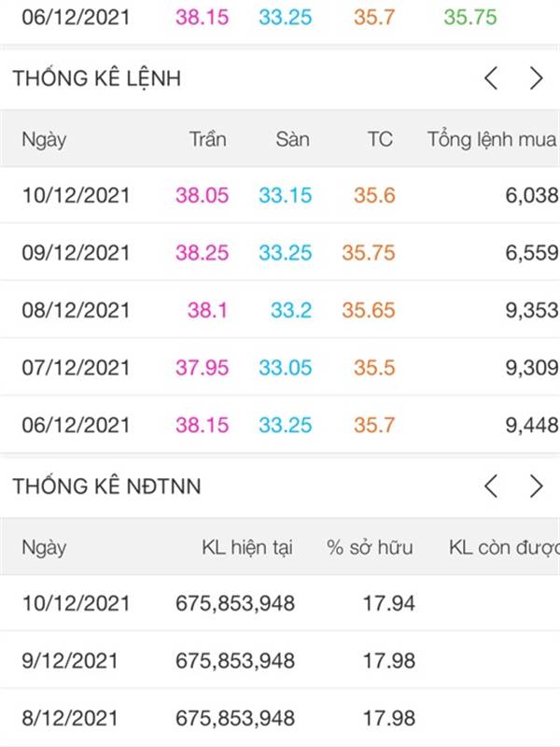Click ownership percent 17.94 value
The height and width of the screenshot is (747, 560).
(x=389, y=604)
